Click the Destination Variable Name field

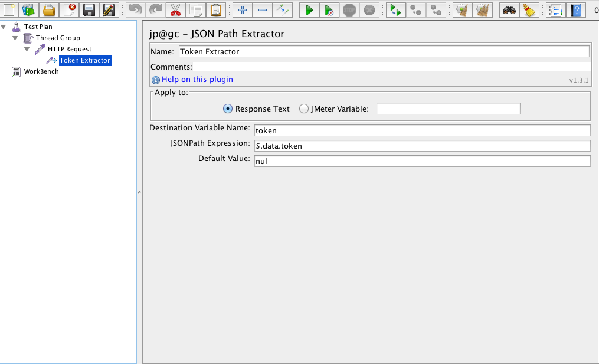point(421,130)
